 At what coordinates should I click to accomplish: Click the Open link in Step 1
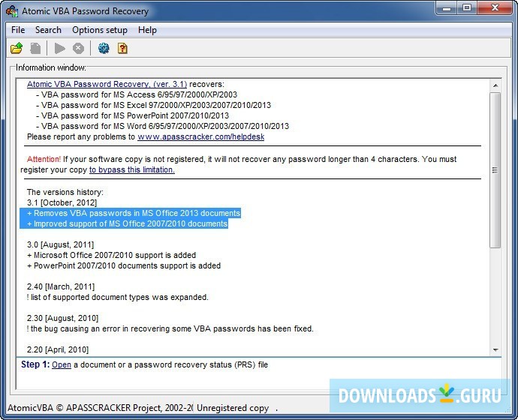62,364
